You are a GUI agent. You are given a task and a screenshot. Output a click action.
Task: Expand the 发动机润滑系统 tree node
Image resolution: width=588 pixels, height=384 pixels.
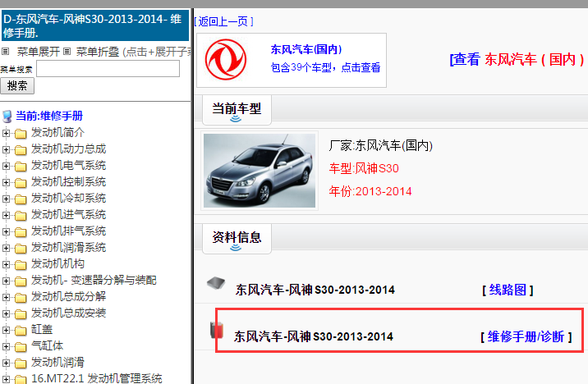(6, 248)
